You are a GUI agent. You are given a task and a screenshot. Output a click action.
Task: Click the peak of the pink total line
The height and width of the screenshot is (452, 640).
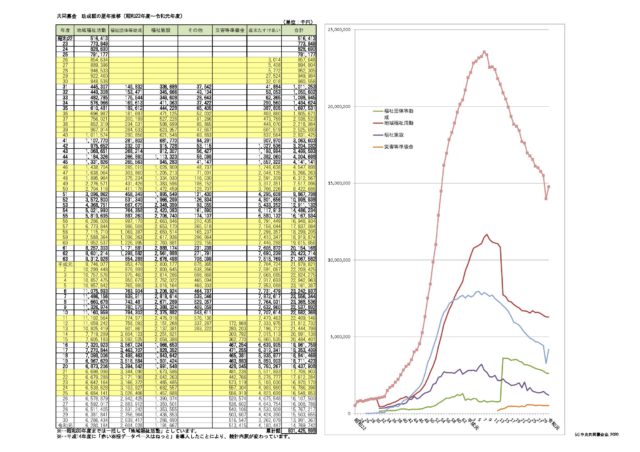(x=484, y=51)
